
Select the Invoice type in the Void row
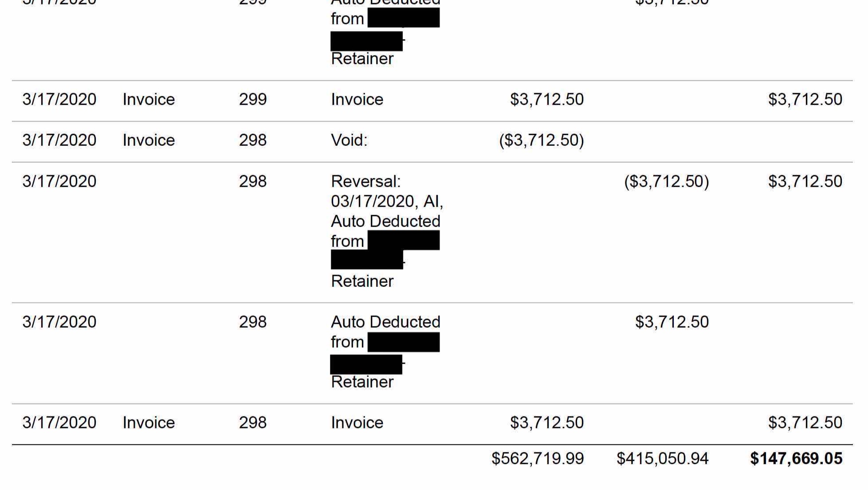(149, 140)
